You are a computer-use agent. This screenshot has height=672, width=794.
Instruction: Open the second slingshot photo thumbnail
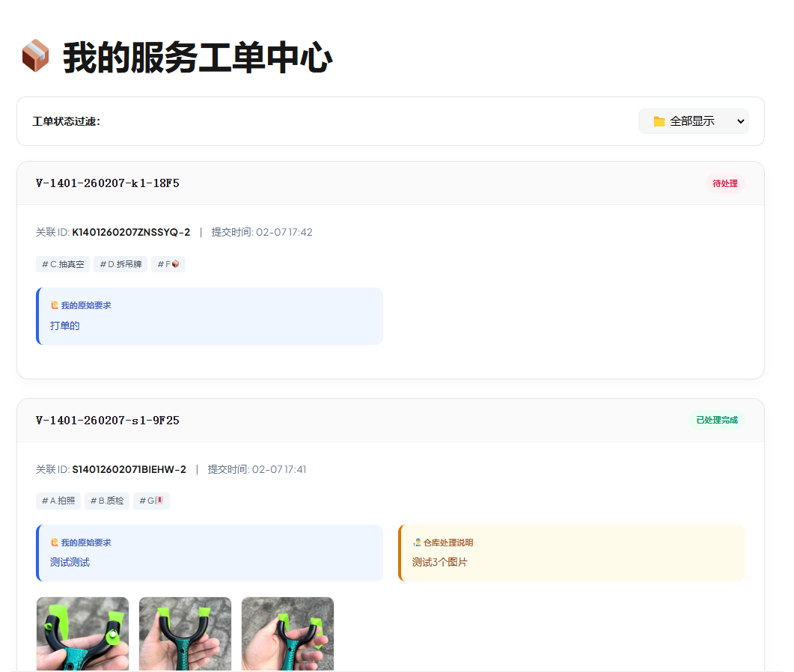[x=185, y=633]
